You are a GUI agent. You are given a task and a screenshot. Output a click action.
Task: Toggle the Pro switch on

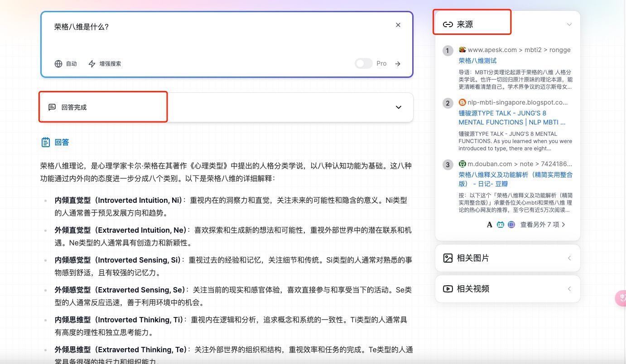(x=364, y=63)
